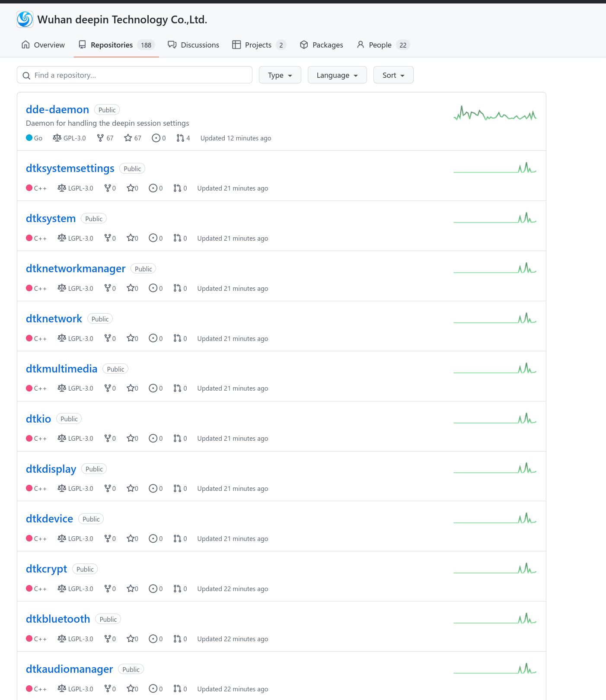Open the Language filter dropdown
The height and width of the screenshot is (700, 606).
337,75
